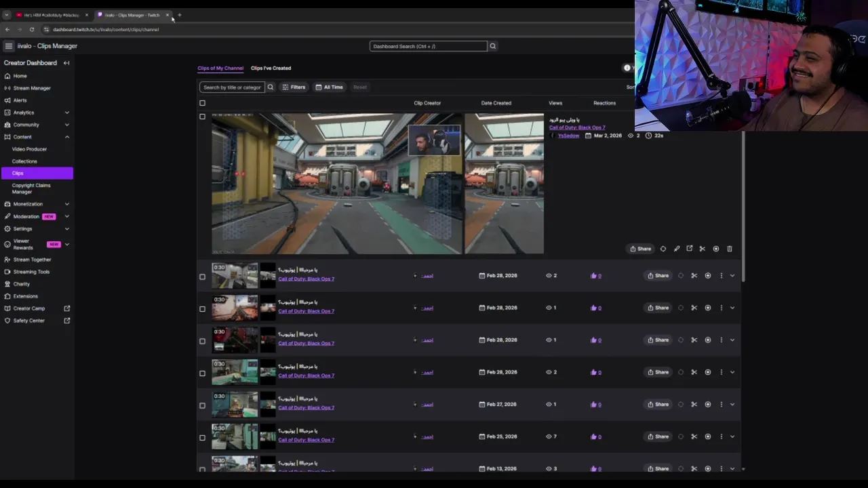The height and width of the screenshot is (488, 868).
Task: Go to Home in the sidebar
Action: click(20, 76)
